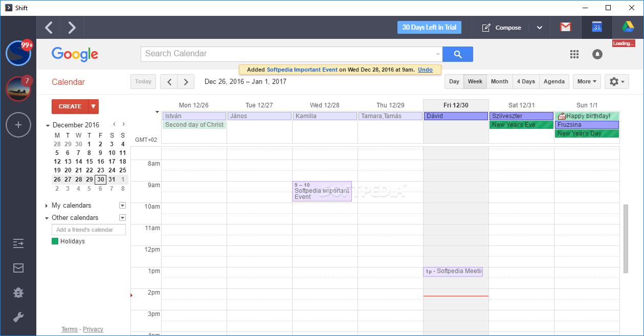Open Other calendars options dropdown
Image resolution: width=644 pixels, height=336 pixels.
122,218
